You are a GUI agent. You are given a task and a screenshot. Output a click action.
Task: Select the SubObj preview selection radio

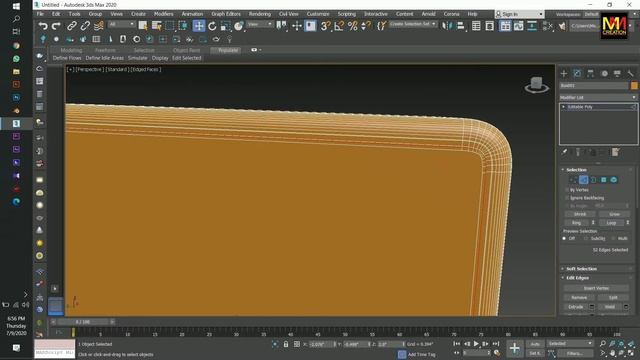(x=586, y=238)
